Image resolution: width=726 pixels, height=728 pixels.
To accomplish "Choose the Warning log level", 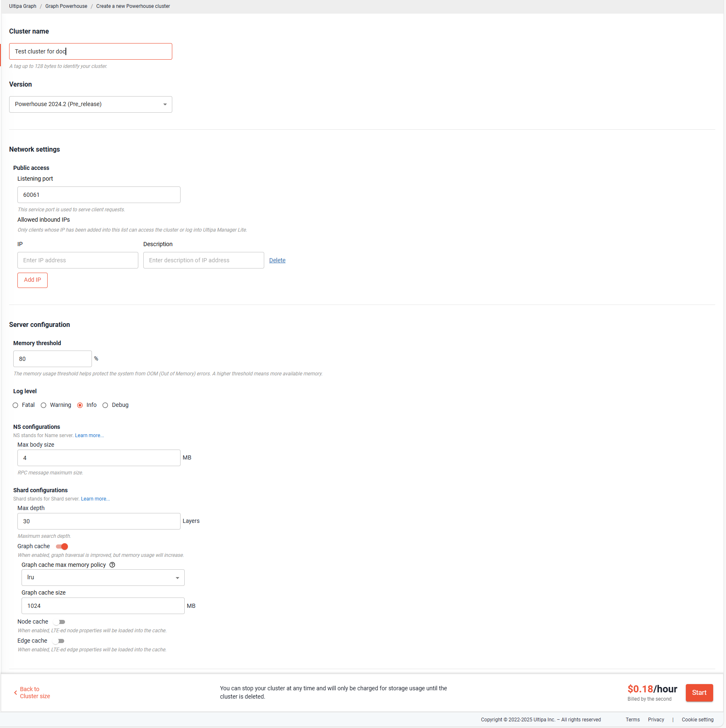I will (44, 405).
